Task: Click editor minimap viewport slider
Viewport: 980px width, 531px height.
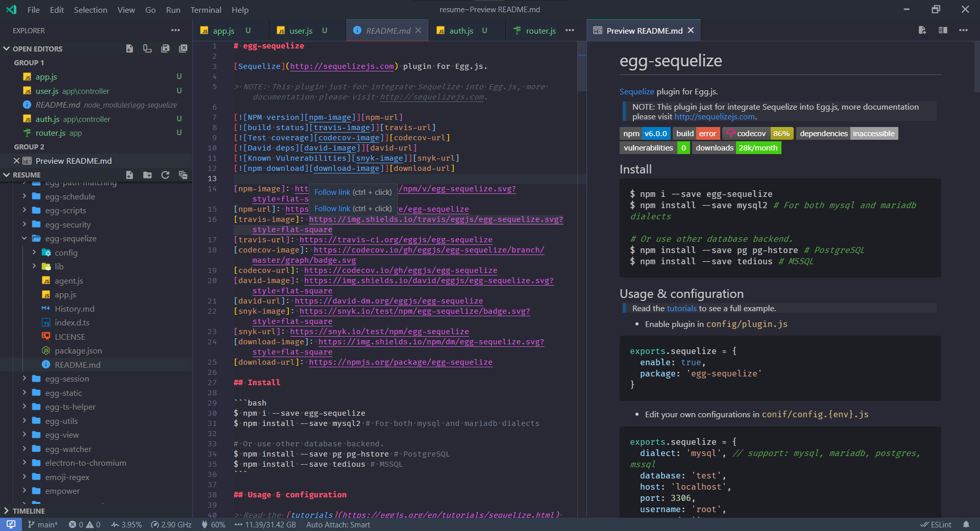Action: coord(582,66)
